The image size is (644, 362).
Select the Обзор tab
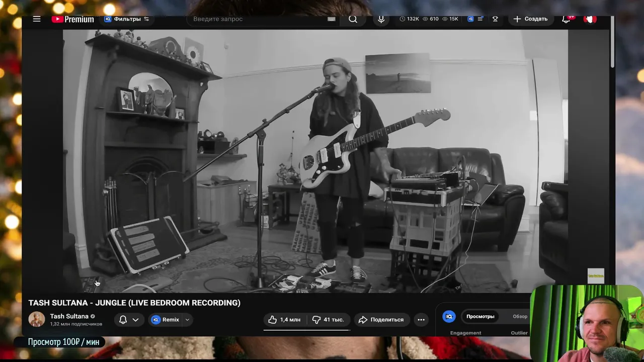520,316
